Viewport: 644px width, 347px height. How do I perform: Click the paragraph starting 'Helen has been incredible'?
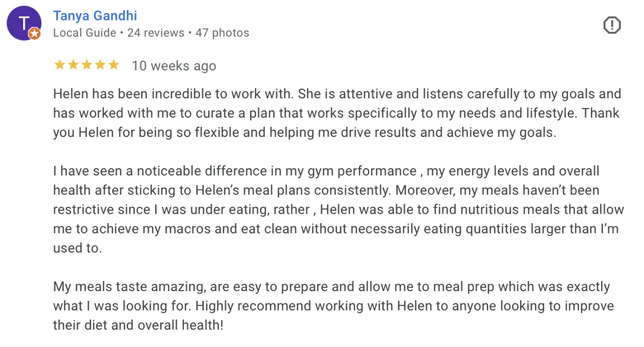[337, 113]
